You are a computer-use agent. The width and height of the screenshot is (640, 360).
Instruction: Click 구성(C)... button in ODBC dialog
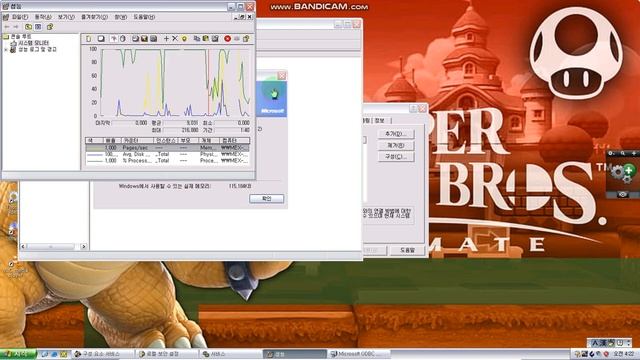[396, 157]
